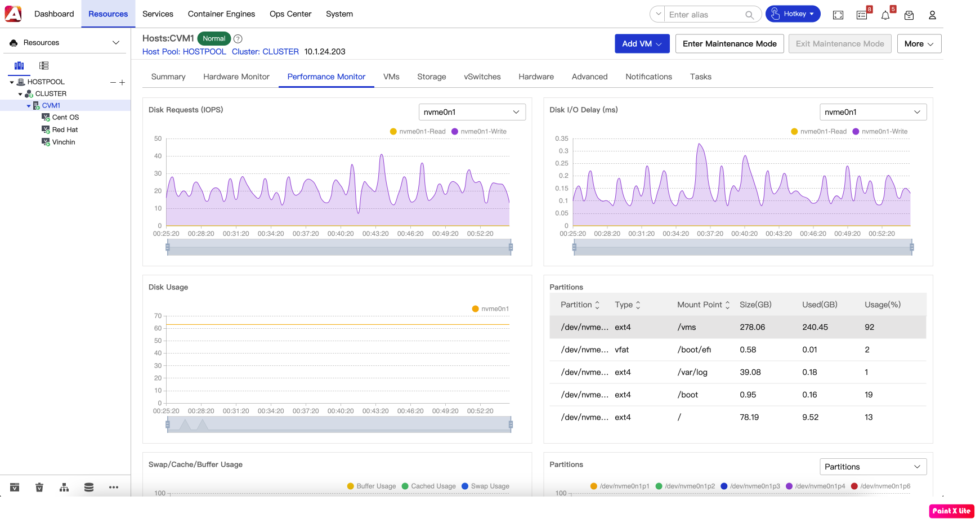Open the Container Engines menu
The width and height of the screenshot is (980, 523).
click(221, 14)
